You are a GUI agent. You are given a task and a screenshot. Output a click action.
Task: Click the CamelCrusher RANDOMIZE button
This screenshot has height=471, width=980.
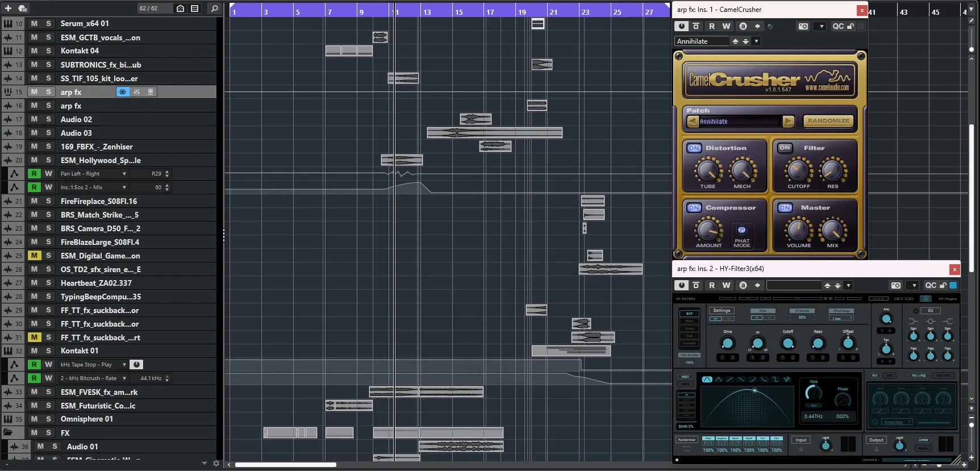click(x=828, y=121)
